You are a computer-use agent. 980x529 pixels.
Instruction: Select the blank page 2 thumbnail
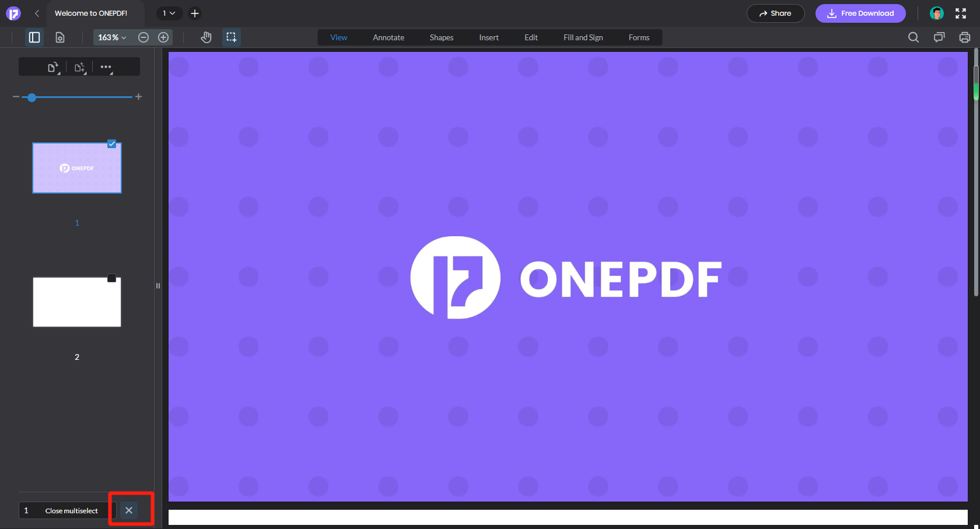(x=77, y=302)
